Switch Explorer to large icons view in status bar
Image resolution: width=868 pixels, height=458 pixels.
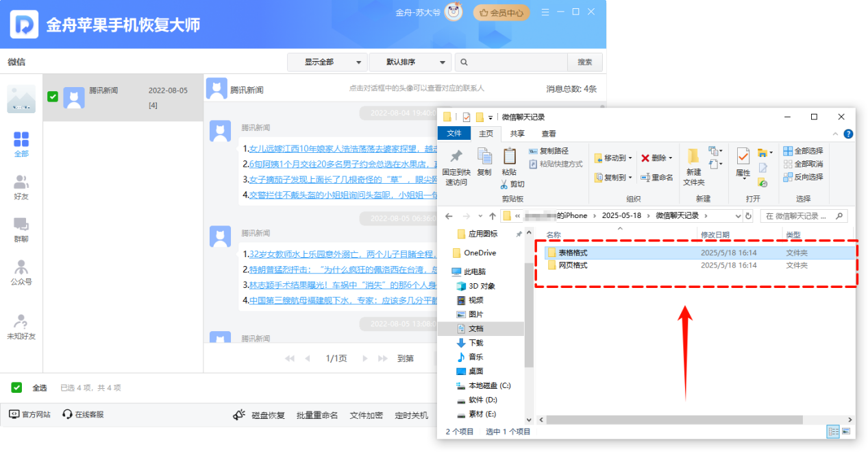pos(846,431)
